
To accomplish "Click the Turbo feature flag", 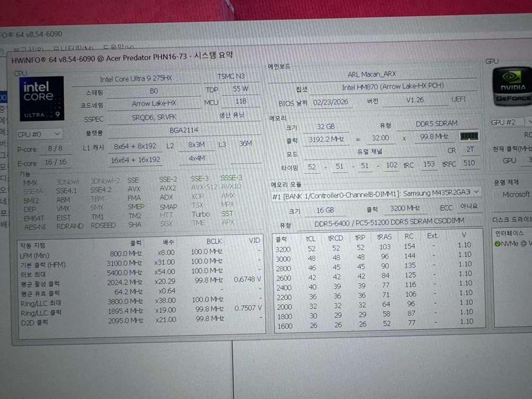I will (x=200, y=214).
